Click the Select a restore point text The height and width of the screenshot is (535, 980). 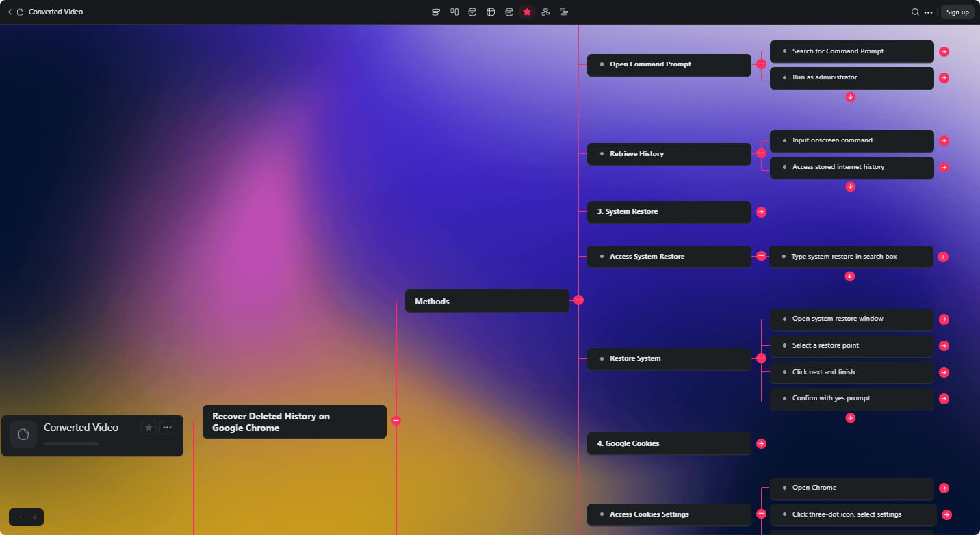tap(825, 345)
